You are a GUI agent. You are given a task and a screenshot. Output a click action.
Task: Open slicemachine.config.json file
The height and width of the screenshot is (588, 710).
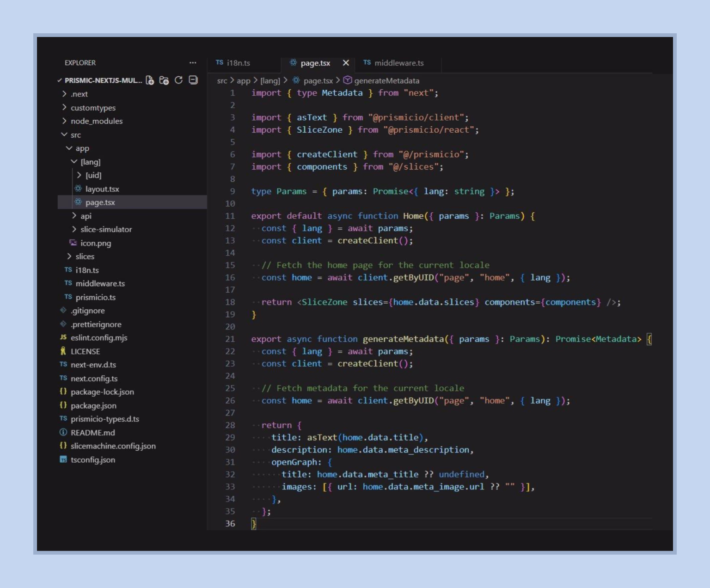(113, 446)
